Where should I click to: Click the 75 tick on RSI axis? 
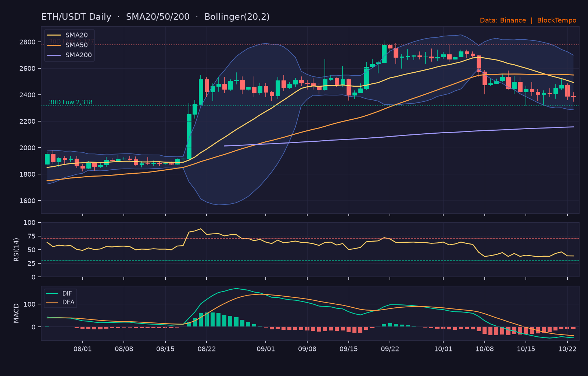pos(32,236)
